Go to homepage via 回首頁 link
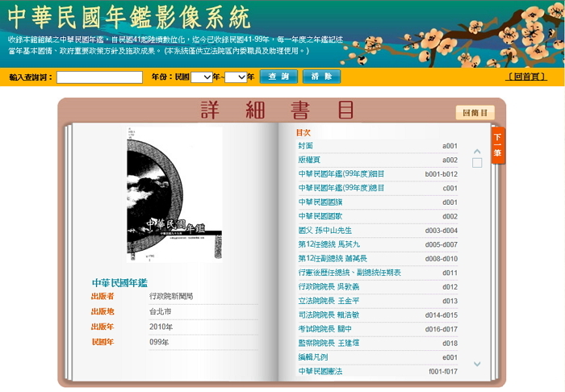 [x=525, y=77]
